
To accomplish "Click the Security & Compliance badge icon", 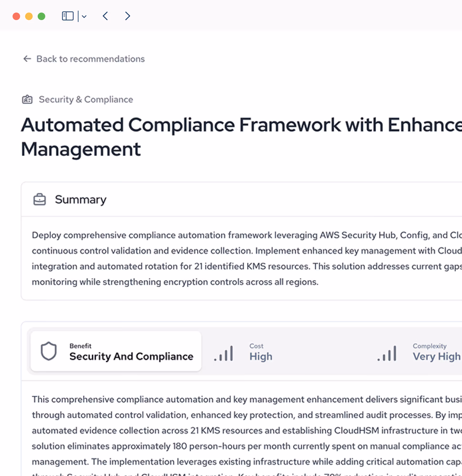I will [27, 99].
